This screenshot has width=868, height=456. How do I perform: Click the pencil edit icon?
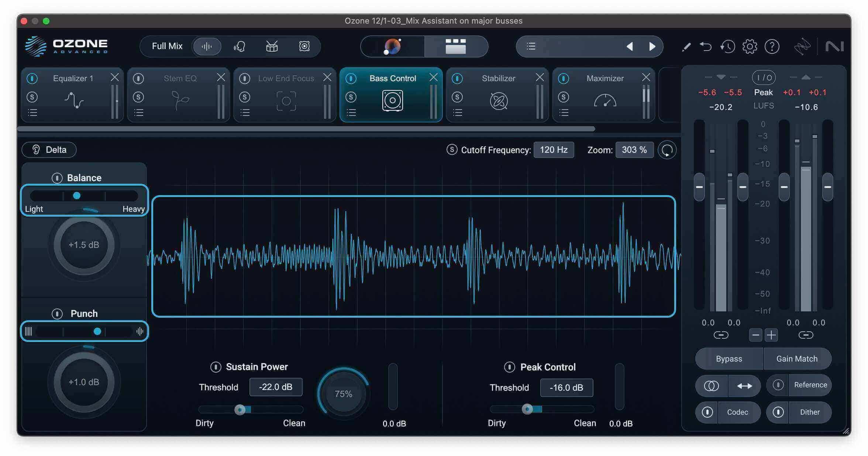pos(686,47)
